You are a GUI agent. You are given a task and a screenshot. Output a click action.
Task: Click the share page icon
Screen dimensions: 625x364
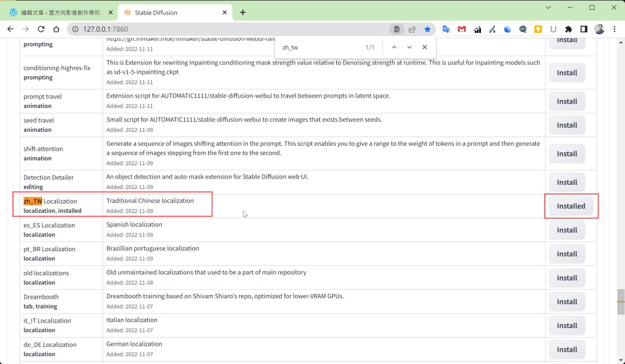click(413, 29)
